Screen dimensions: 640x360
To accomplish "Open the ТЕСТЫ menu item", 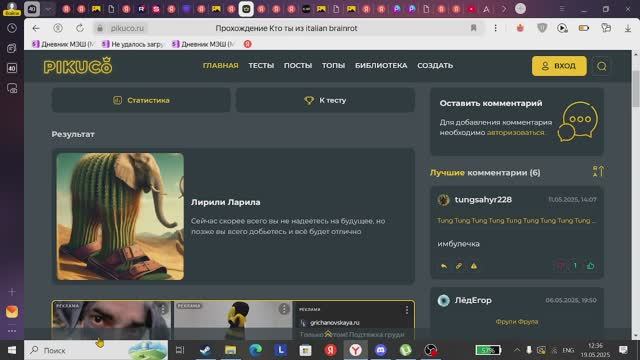I will pyautogui.click(x=261, y=66).
